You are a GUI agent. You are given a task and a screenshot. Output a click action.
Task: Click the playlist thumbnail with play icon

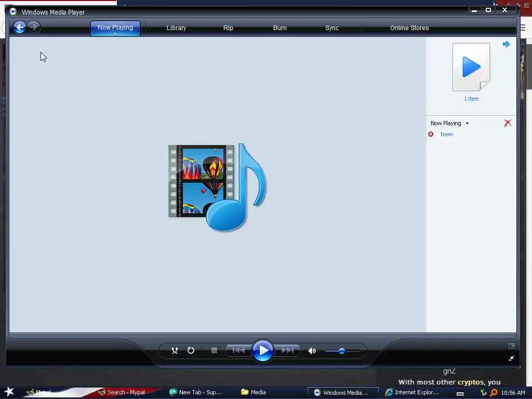471,67
